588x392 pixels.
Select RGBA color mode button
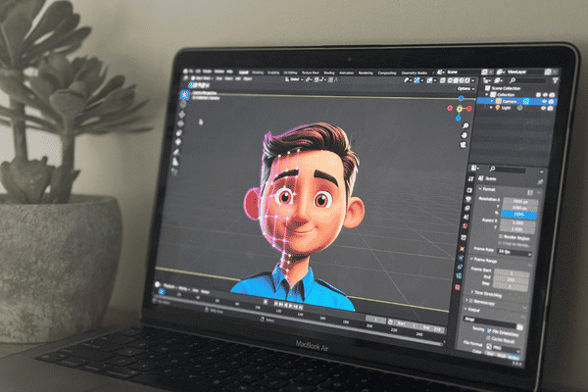(x=513, y=357)
